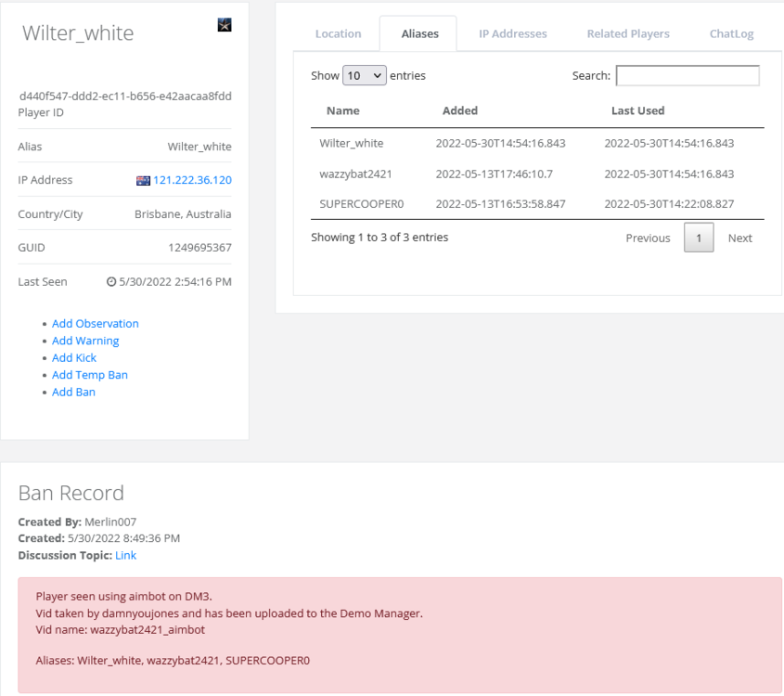Click Add Temp Ban link
Image resolution: width=784 pixels, height=696 pixels.
click(x=90, y=375)
